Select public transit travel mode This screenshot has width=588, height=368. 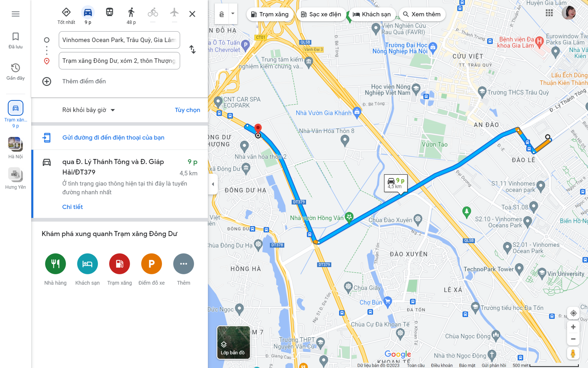(109, 13)
